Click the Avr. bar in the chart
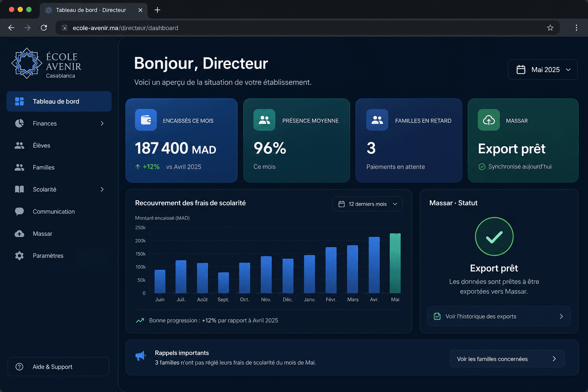 click(374, 265)
